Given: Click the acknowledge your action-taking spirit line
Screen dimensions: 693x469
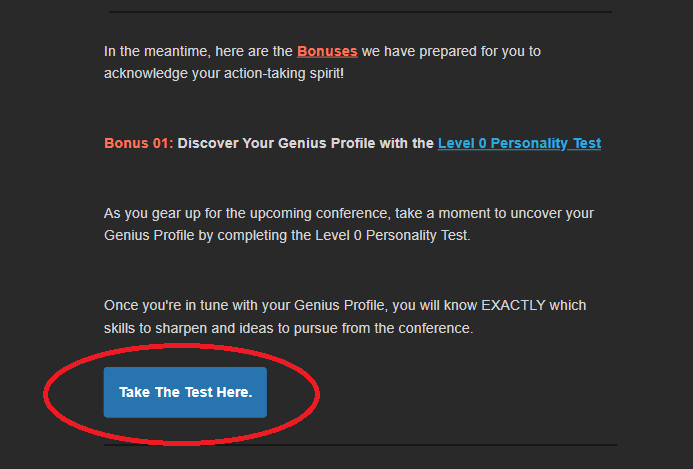Looking at the screenshot, I should [223, 74].
